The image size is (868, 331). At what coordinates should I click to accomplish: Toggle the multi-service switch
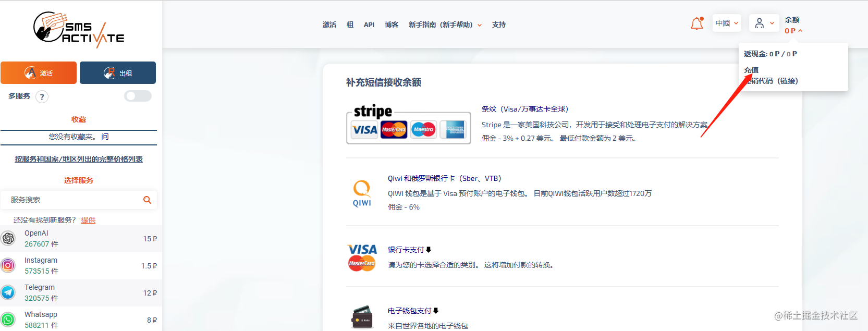(138, 96)
